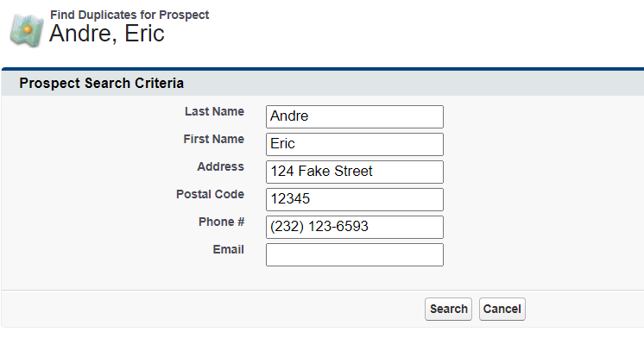Click the Phone # input box

pyautogui.click(x=355, y=227)
